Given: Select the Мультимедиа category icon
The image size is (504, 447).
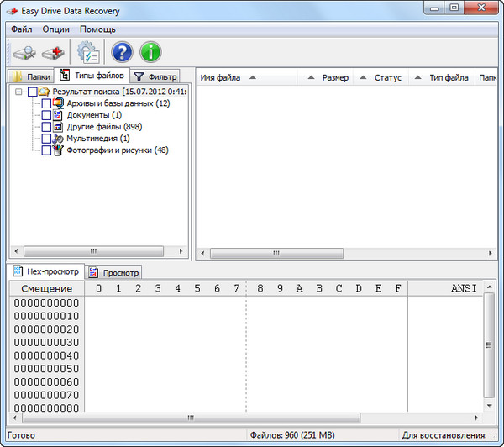Looking at the screenshot, I should (58, 138).
